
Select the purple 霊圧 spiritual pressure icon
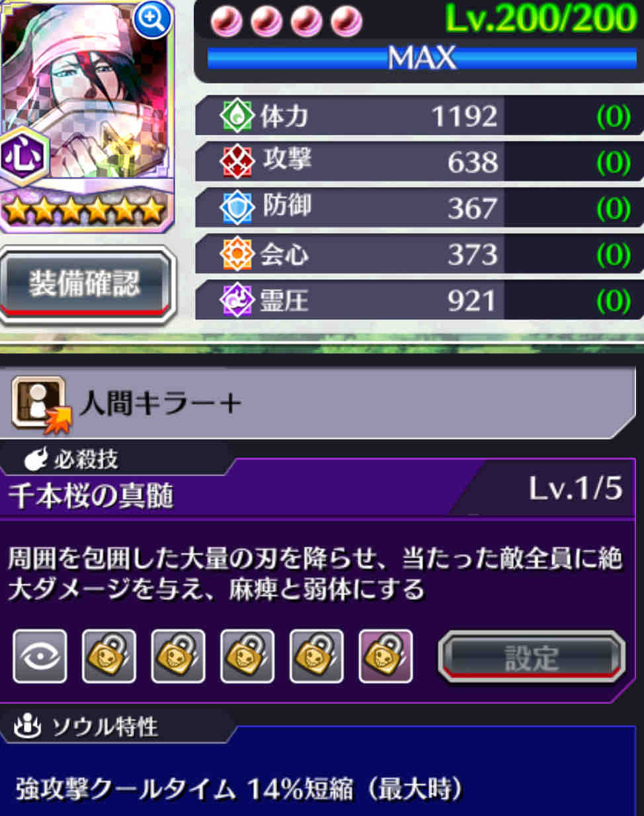pyautogui.click(x=236, y=300)
